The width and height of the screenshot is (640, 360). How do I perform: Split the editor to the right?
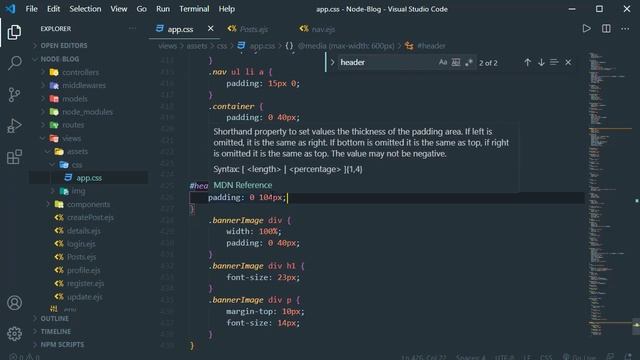tap(606, 29)
